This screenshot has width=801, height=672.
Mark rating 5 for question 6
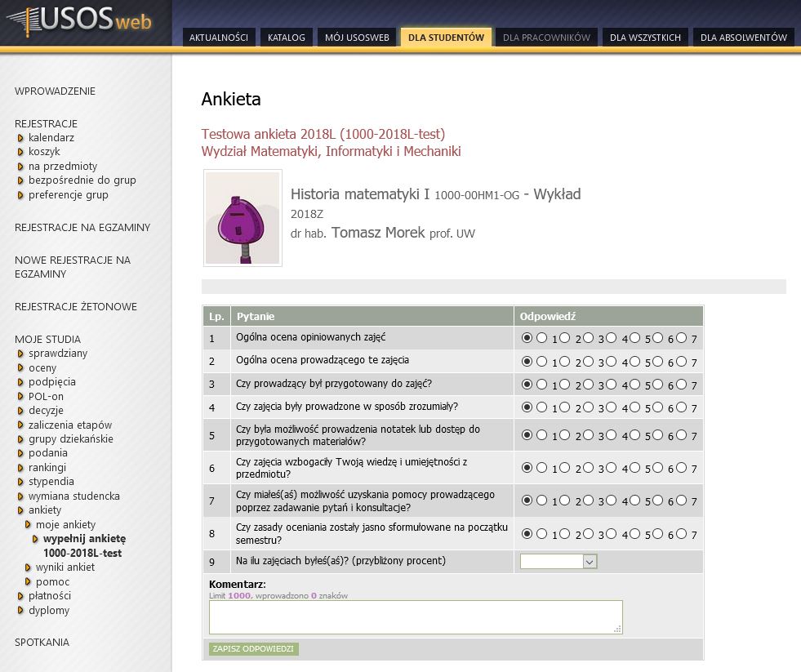(x=634, y=467)
